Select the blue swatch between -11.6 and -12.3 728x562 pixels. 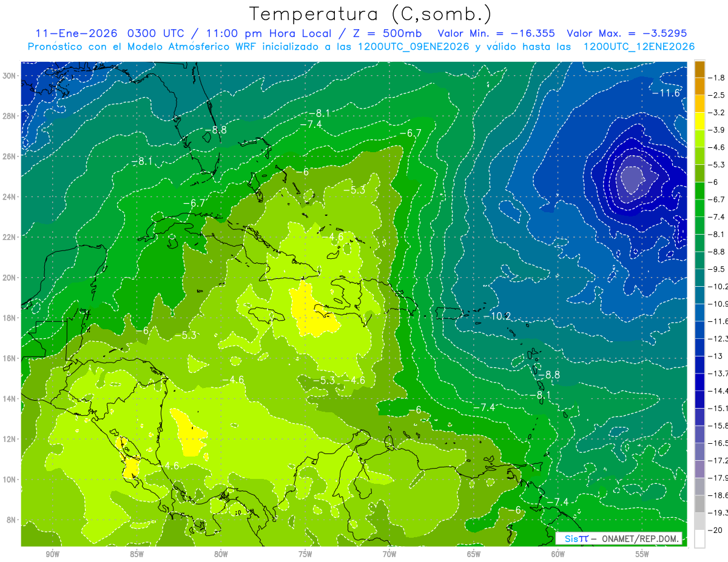pyautogui.click(x=699, y=330)
